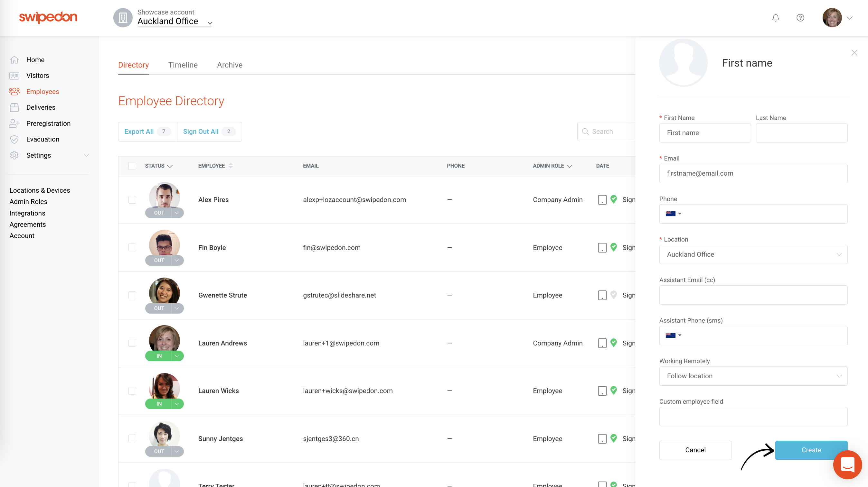Open the help question mark icon
Image resolution: width=868 pixels, height=487 pixels.
(x=800, y=18)
